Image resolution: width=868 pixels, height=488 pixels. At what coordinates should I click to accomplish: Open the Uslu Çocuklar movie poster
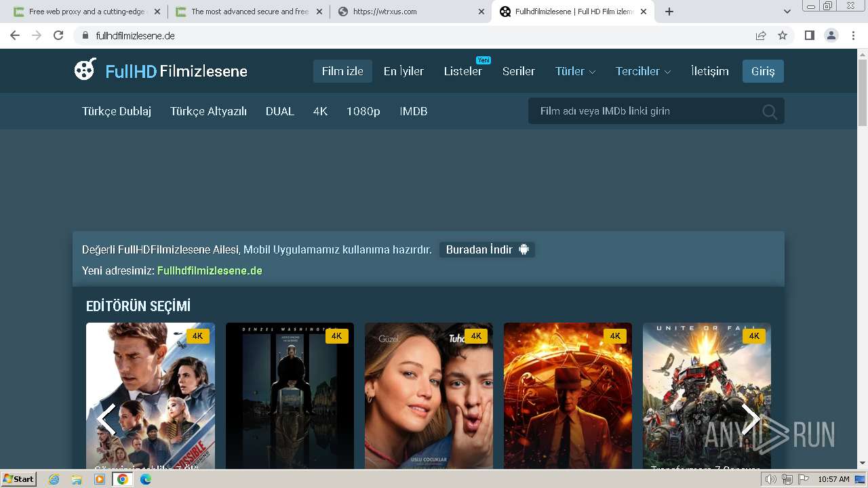429,396
